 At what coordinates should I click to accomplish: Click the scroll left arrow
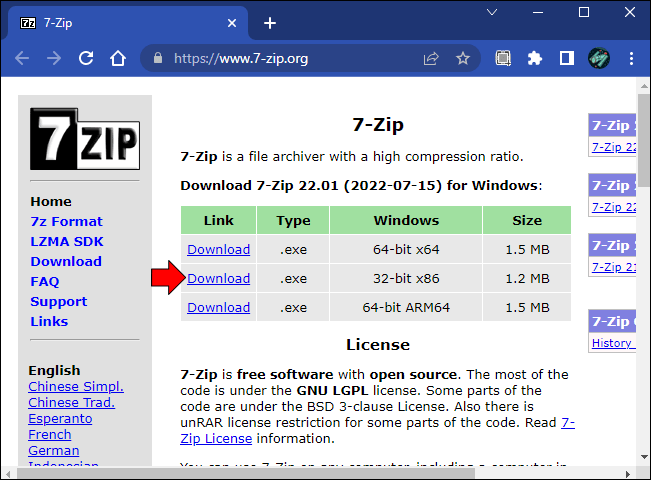tap(7, 474)
